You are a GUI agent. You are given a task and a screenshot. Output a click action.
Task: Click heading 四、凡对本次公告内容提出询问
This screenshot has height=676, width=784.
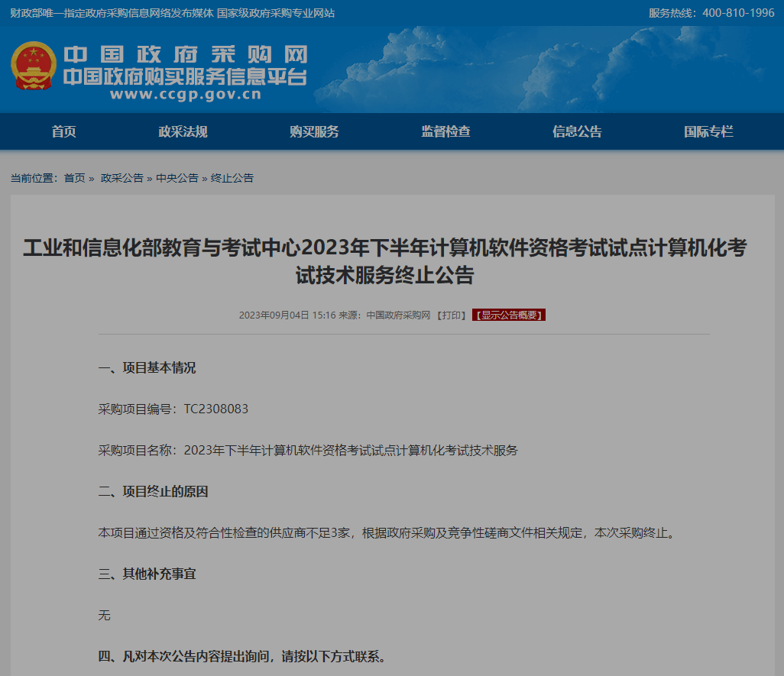244,656
